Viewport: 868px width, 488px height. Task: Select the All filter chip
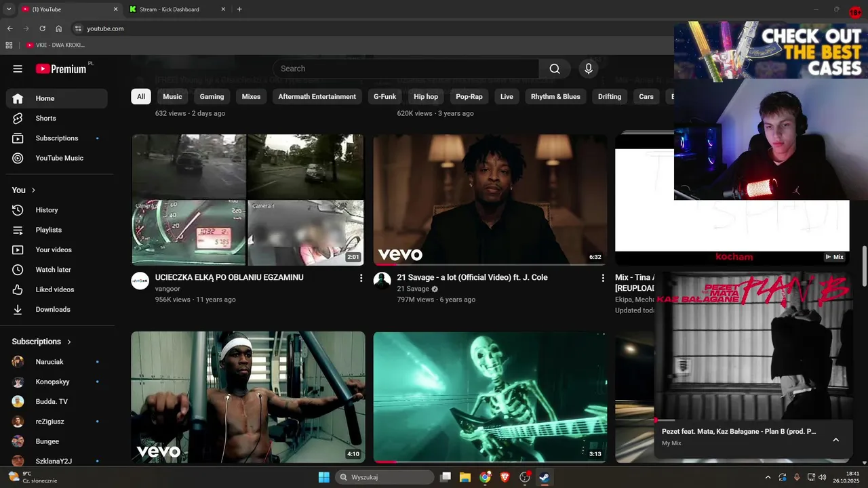tap(141, 97)
